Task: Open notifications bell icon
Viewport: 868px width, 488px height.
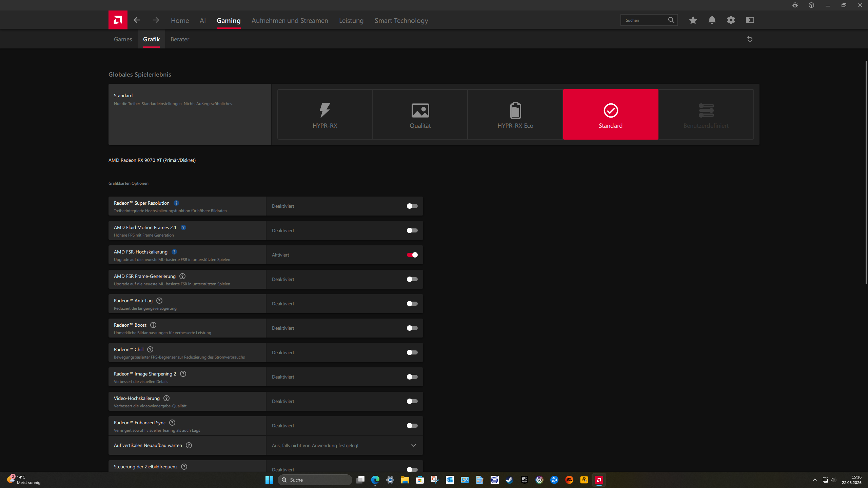Action: (x=712, y=20)
